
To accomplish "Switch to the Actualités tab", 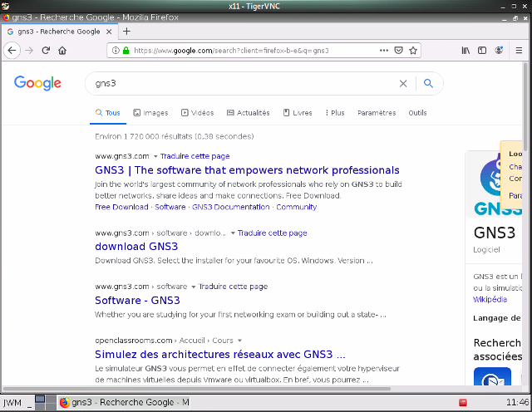I will [248, 113].
